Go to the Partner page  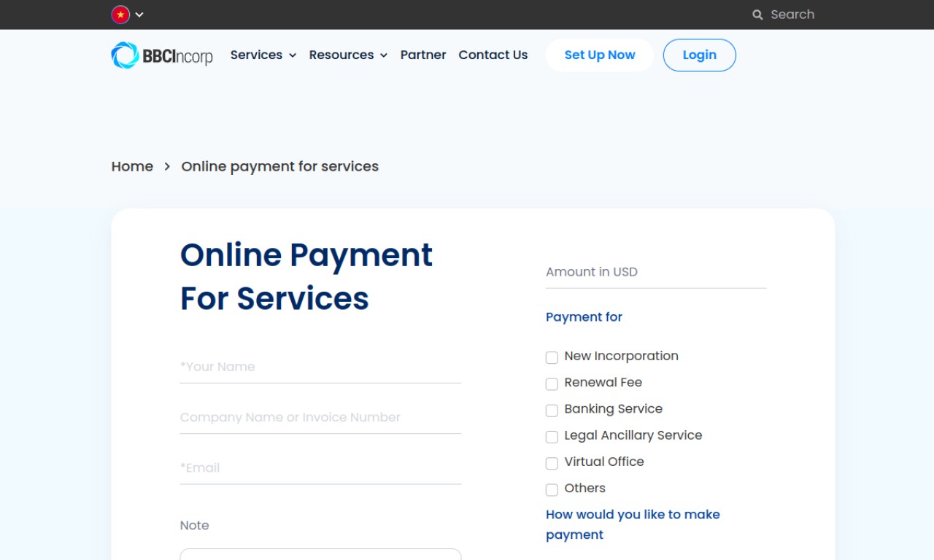coord(423,55)
